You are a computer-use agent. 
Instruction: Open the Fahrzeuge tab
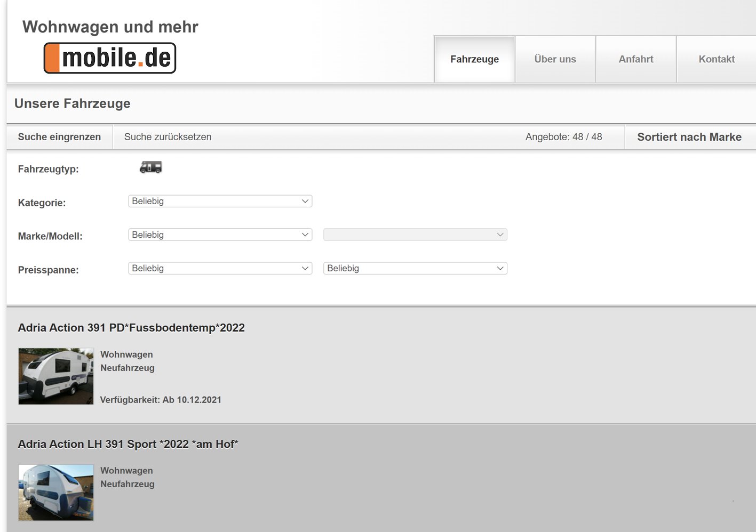click(474, 59)
